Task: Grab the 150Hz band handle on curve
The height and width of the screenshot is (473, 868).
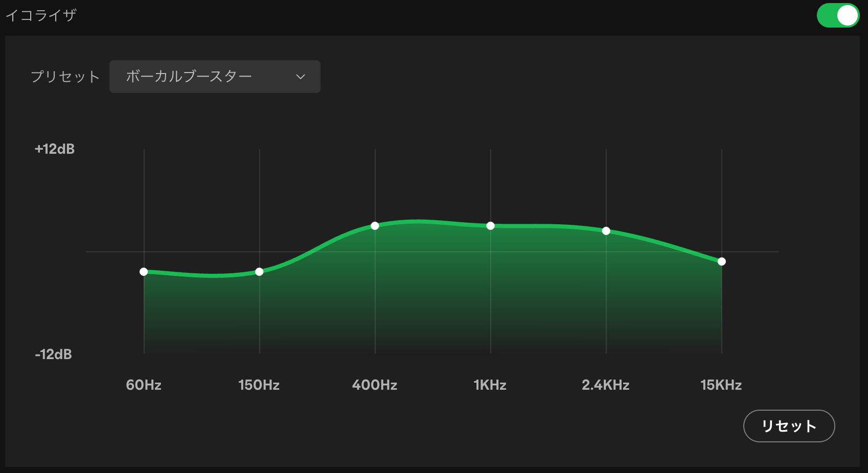Action: (259, 272)
